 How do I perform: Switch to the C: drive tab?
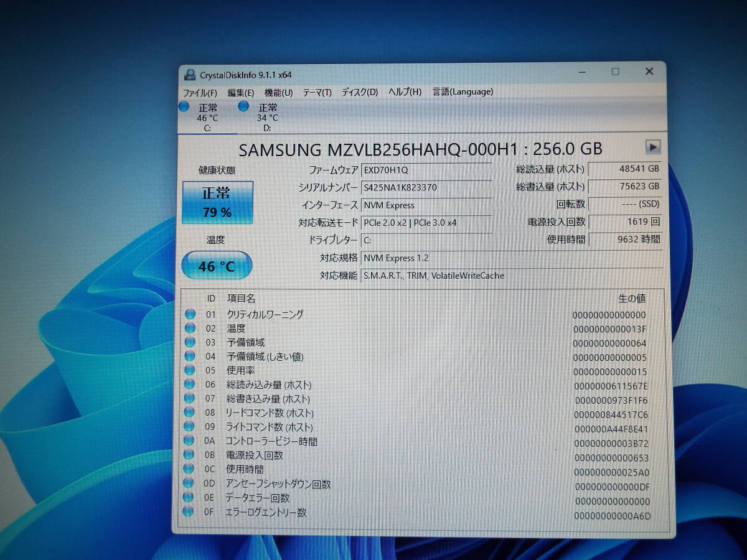tap(207, 118)
